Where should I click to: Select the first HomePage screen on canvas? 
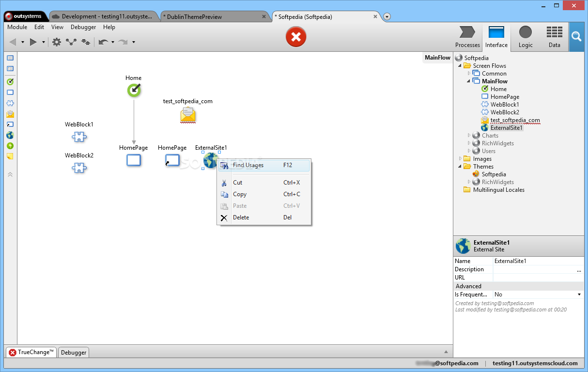pyautogui.click(x=134, y=160)
